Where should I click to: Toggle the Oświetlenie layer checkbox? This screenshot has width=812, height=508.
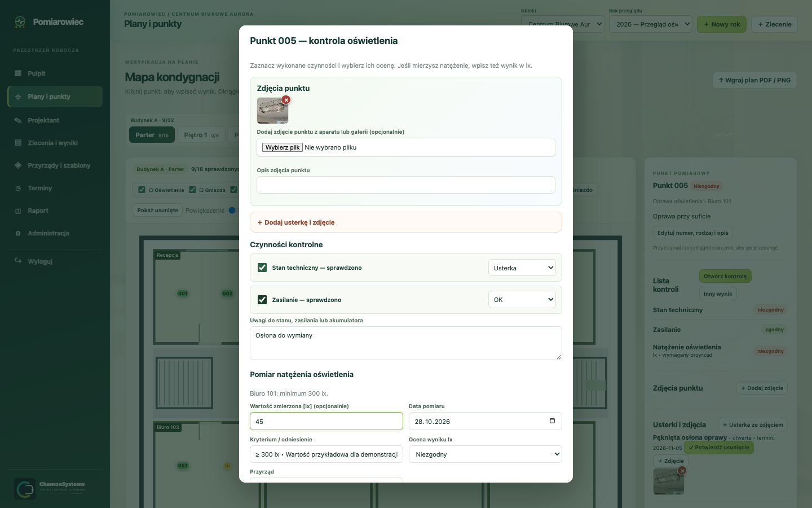tap(142, 190)
